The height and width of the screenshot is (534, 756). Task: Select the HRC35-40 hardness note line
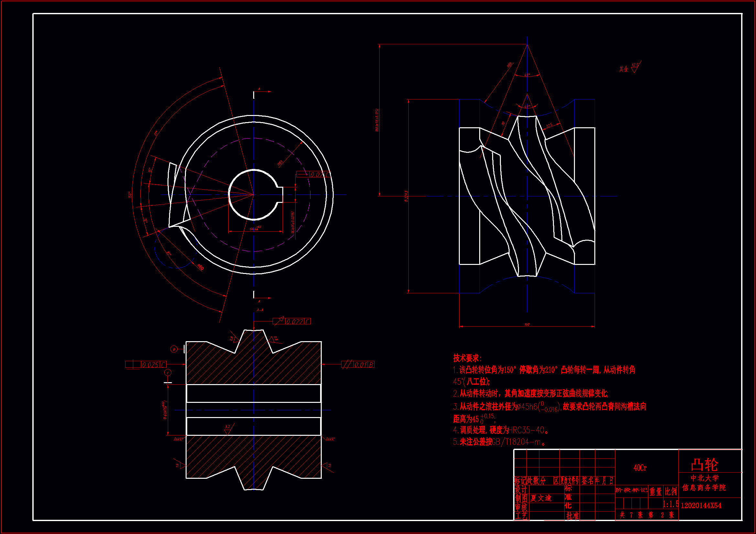click(x=501, y=430)
